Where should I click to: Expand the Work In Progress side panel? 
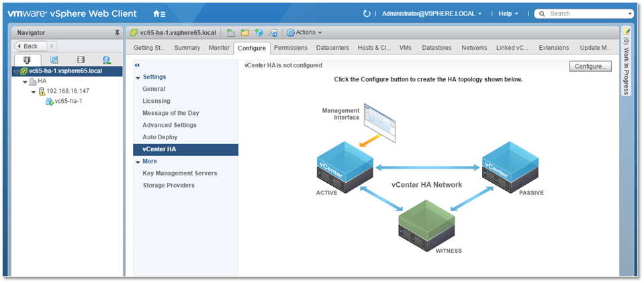627,60
